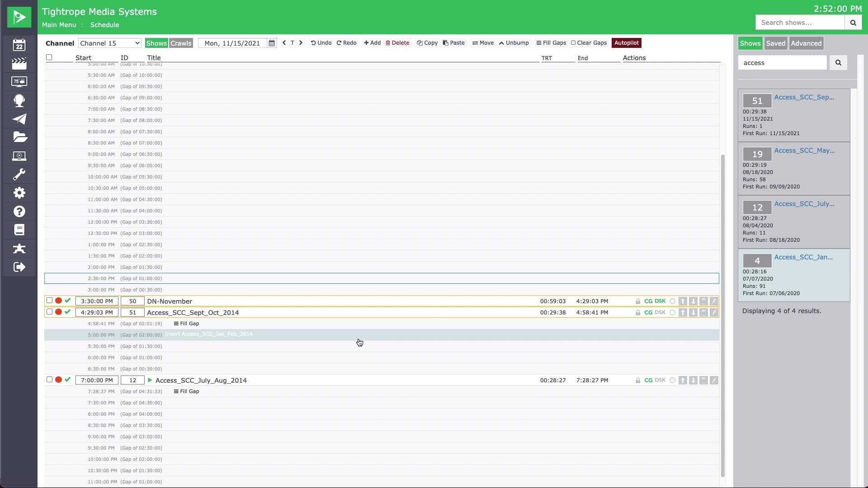
Task: Move Access_SCC_July_Aug_2014 up with arrow icon
Action: coord(683,380)
